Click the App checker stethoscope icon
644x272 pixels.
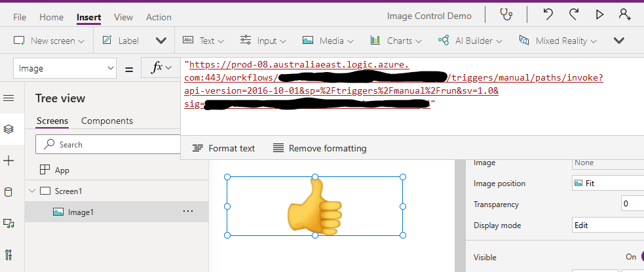[x=506, y=14]
